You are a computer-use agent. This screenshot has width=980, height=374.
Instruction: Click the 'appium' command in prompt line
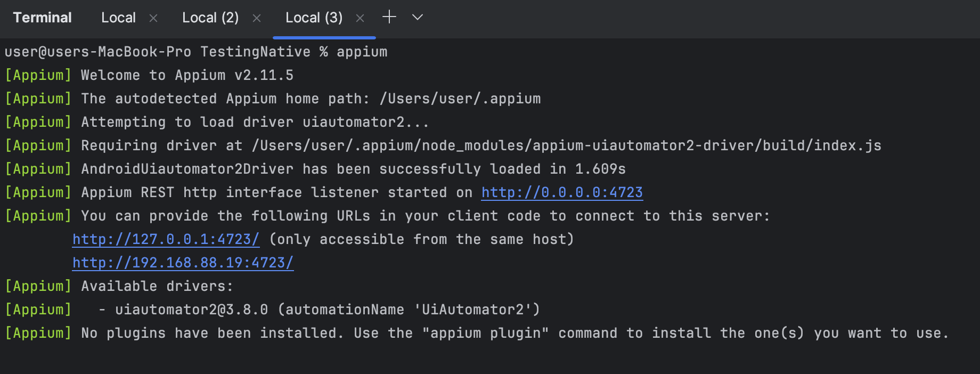(362, 52)
